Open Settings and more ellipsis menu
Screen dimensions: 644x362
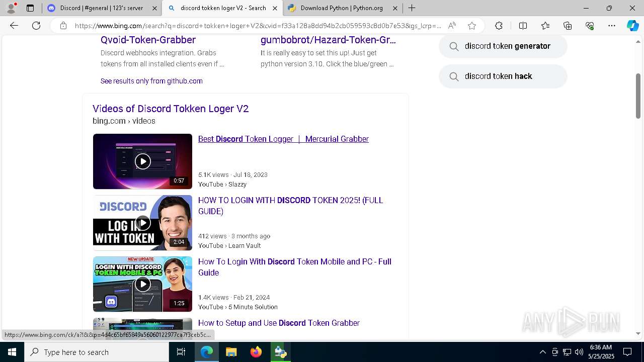tap(612, 26)
